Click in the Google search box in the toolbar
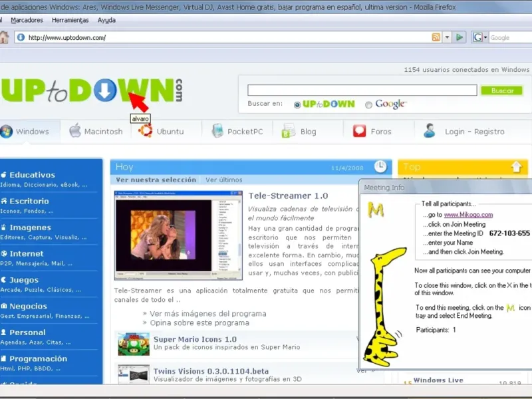 coord(511,37)
